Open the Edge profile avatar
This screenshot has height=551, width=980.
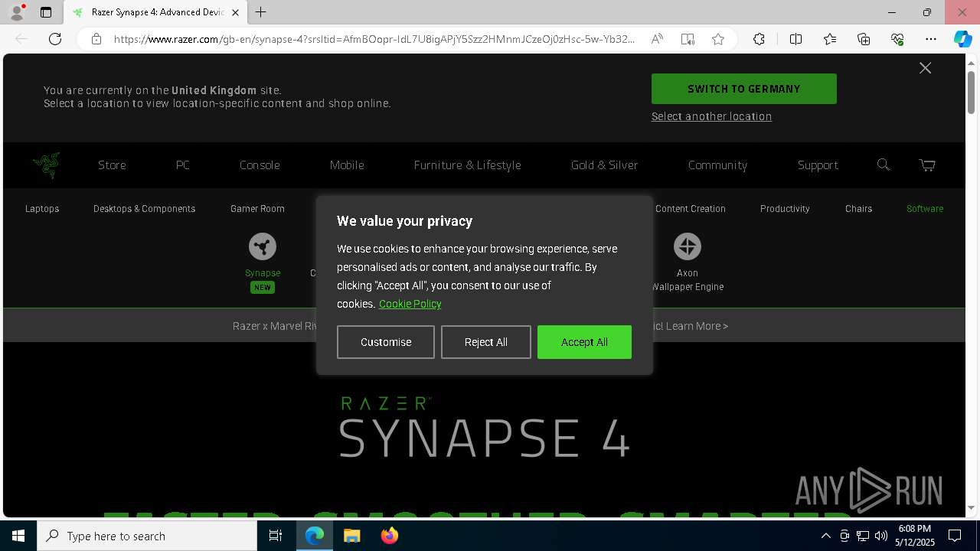16,12
